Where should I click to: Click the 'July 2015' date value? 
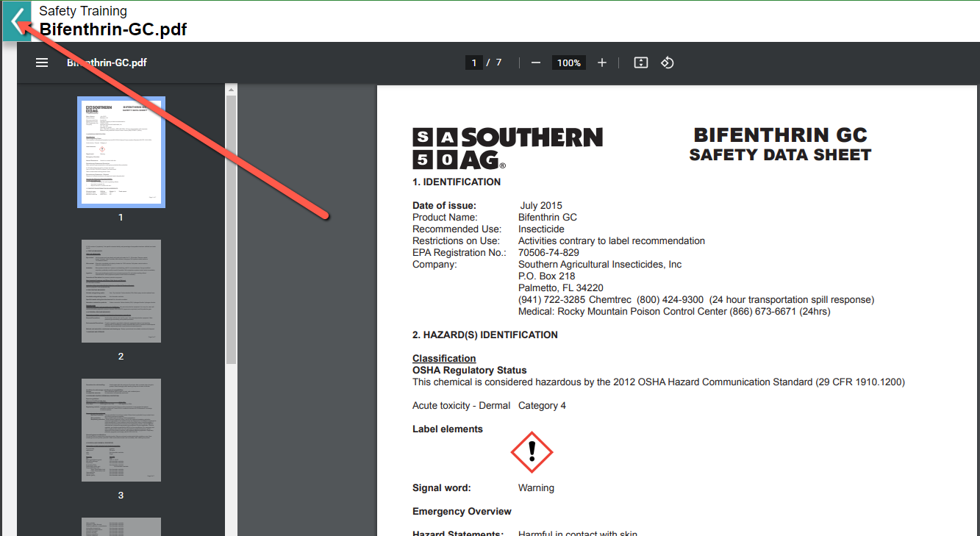point(541,205)
